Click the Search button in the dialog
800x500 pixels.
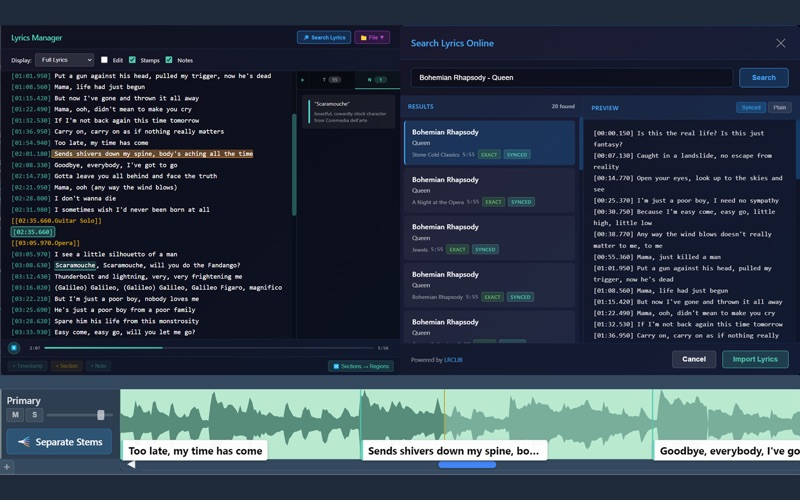pyautogui.click(x=764, y=78)
